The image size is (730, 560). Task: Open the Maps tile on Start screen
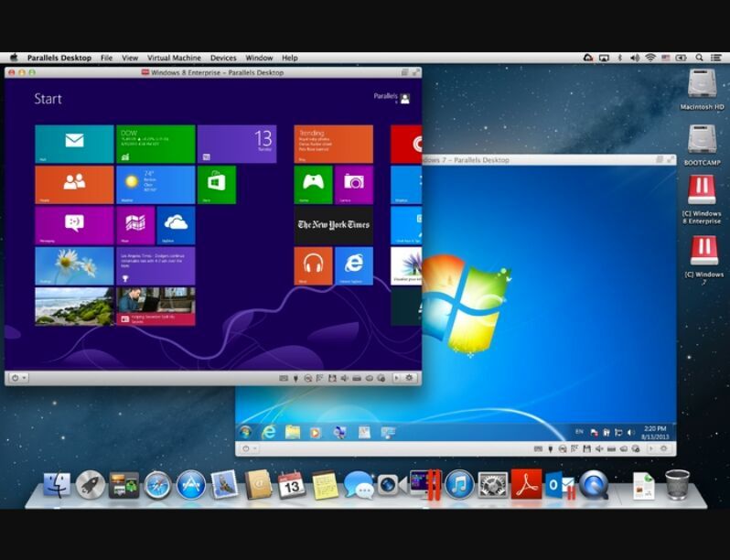[x=135, y=225]
